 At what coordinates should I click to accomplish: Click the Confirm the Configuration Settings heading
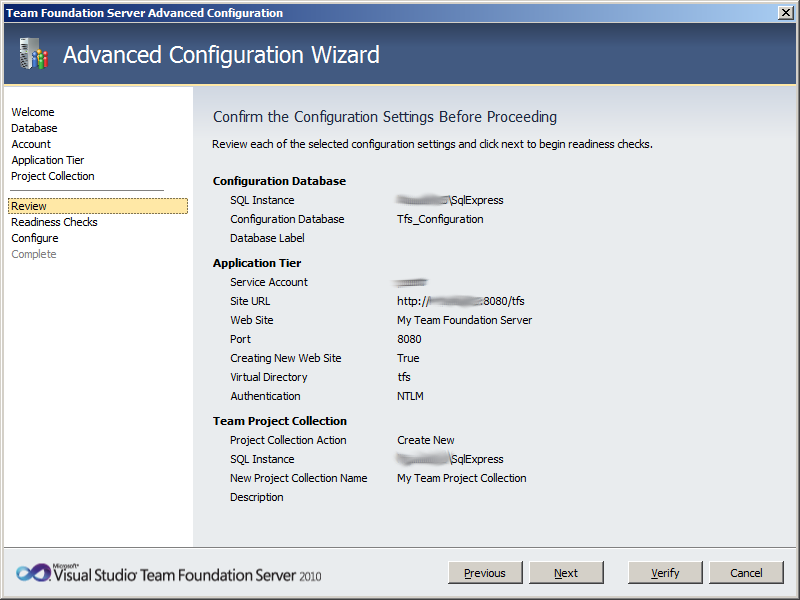(385, 117)
